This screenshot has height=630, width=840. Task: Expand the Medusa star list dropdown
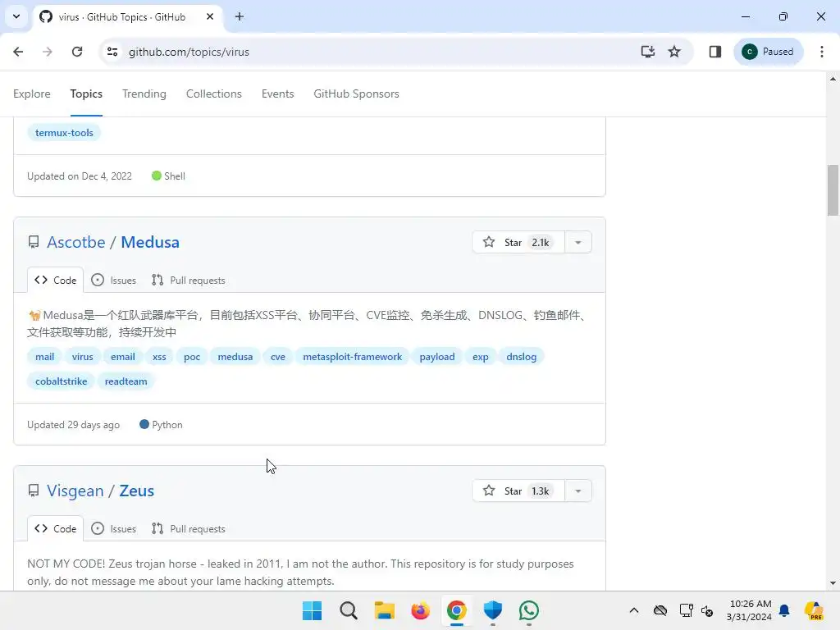(578, 242)
